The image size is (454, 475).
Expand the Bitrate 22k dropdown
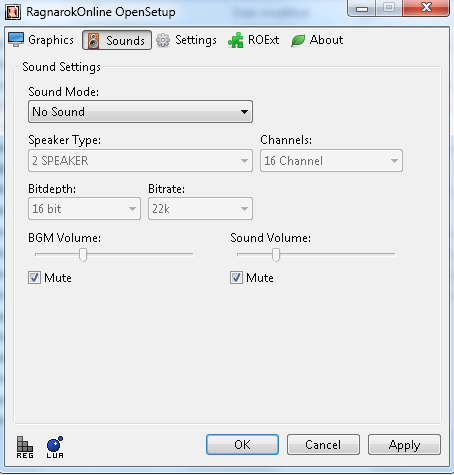tap(200, 209)
